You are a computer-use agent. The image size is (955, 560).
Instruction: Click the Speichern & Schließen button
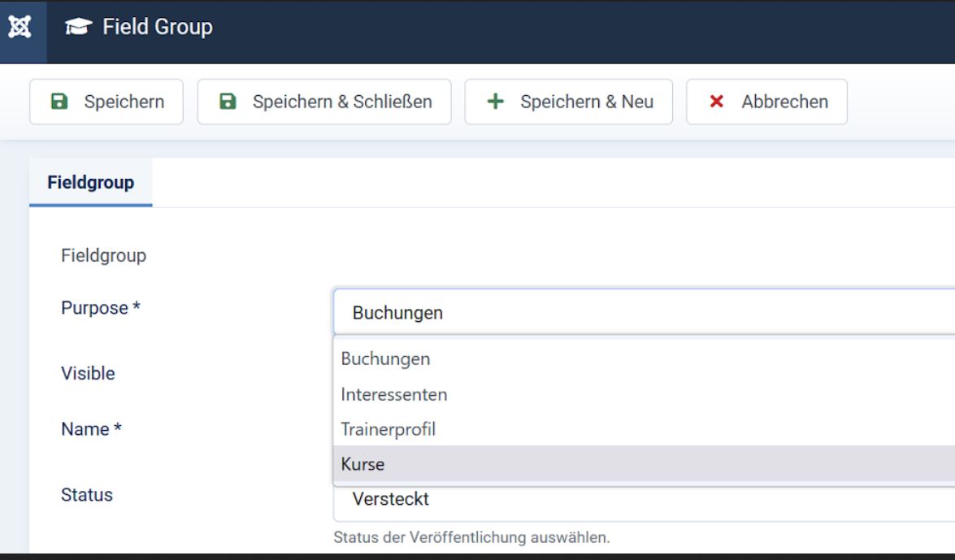[x=324, y=102]
